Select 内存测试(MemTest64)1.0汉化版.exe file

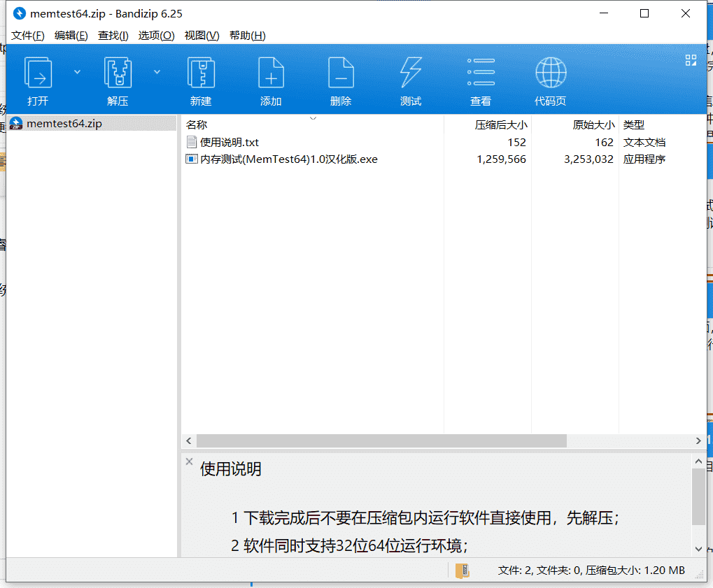289,159
